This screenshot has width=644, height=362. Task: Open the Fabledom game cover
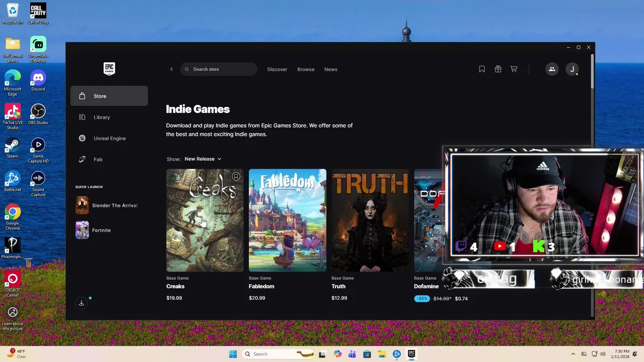click(287, 220)
